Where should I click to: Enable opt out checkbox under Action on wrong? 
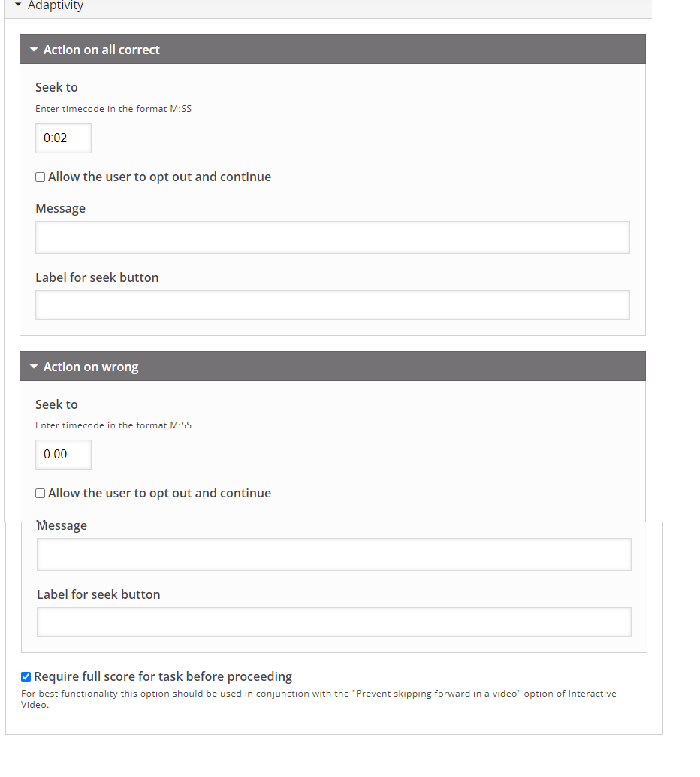(x=40, y=493)
